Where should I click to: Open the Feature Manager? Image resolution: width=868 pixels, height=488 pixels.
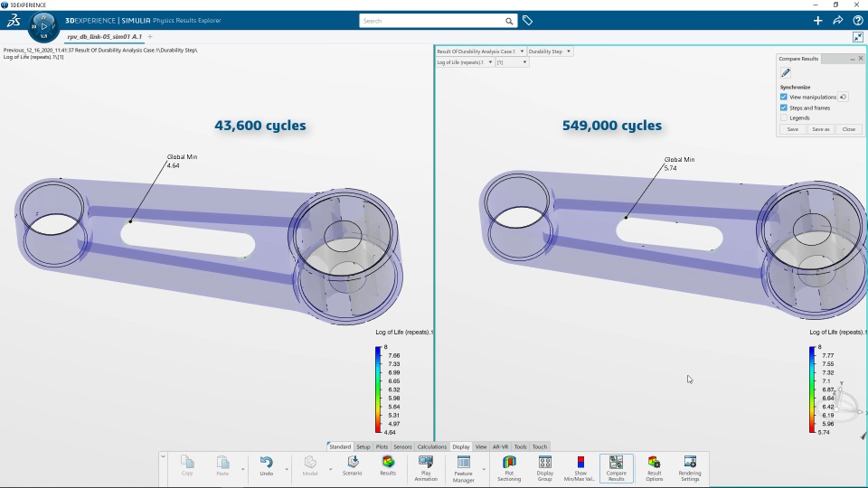pyautogui.click(x=463, y=469)
